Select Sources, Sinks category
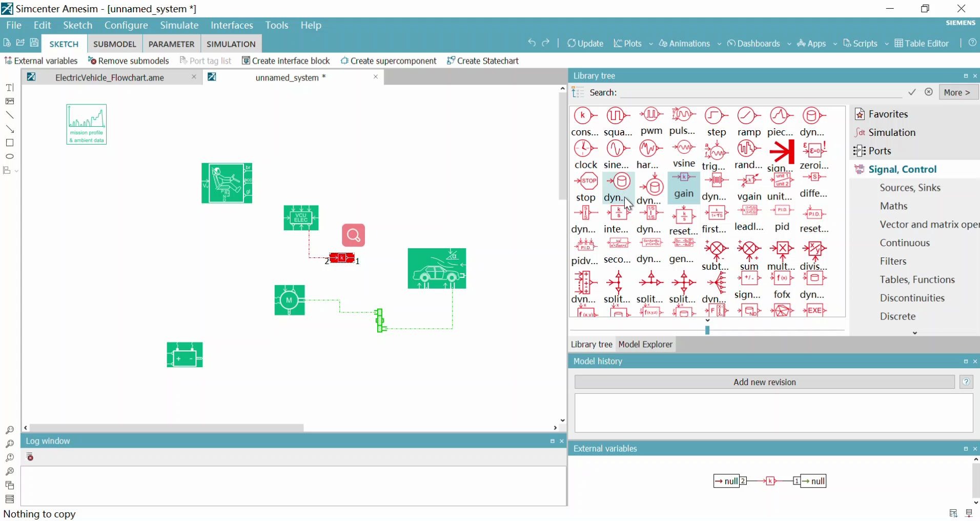The image size is (980, 521). [x=910, y=188]
